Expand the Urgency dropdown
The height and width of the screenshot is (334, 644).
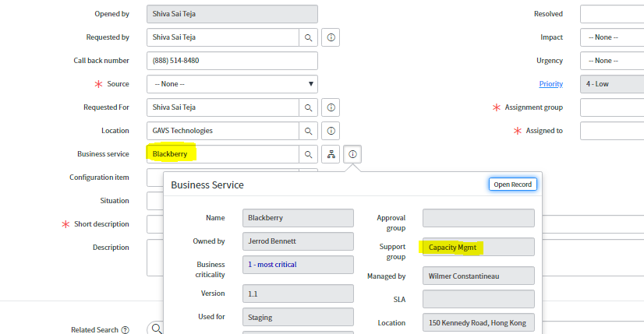pyautogui.click(x=611, y=61)
